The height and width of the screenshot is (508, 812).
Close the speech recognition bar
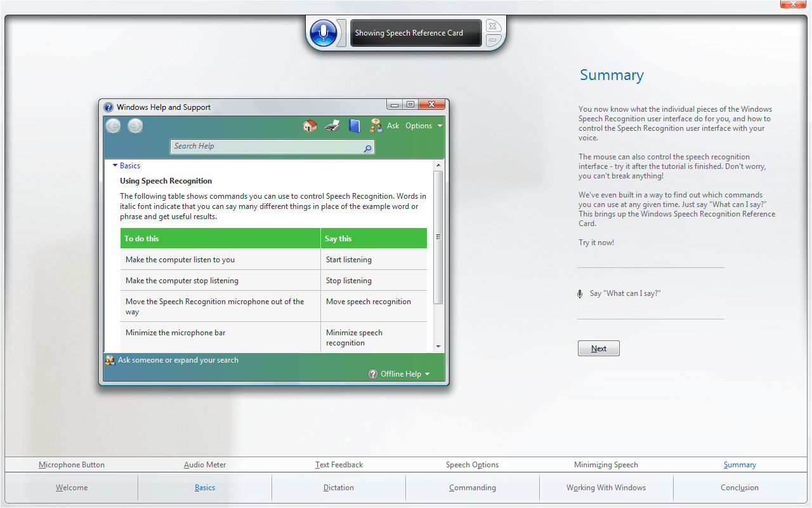pyautogui.click(x=494, y=26)
